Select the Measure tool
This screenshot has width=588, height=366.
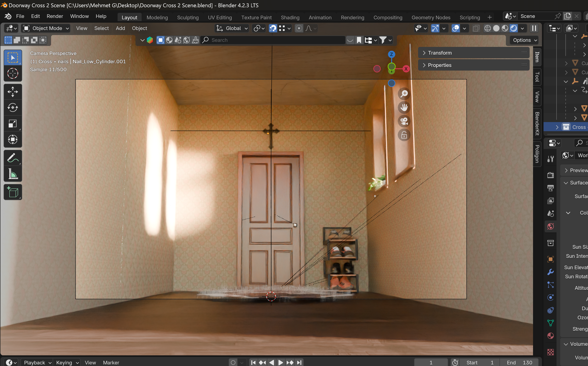(x=13, y=174)
